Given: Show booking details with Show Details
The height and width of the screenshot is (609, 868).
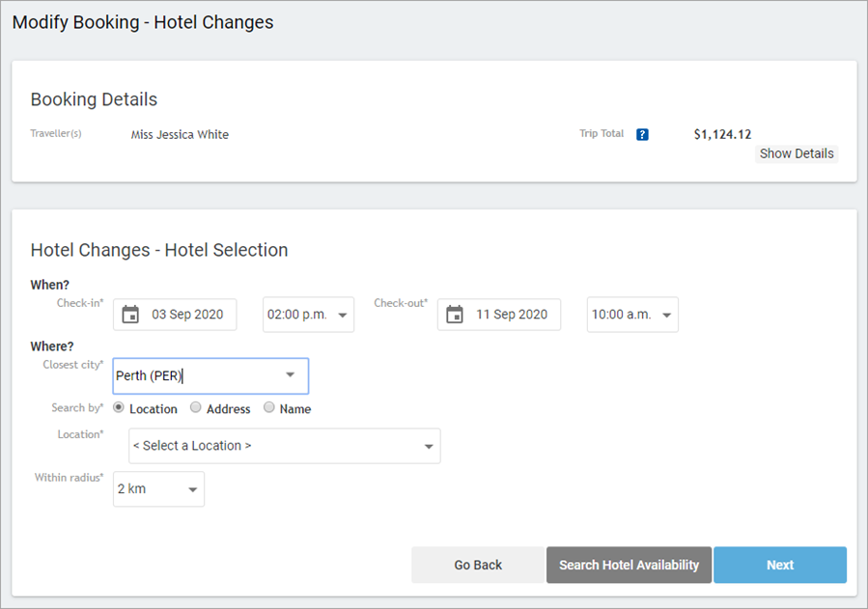Looking at the screenshot, I should pos(797,153).
